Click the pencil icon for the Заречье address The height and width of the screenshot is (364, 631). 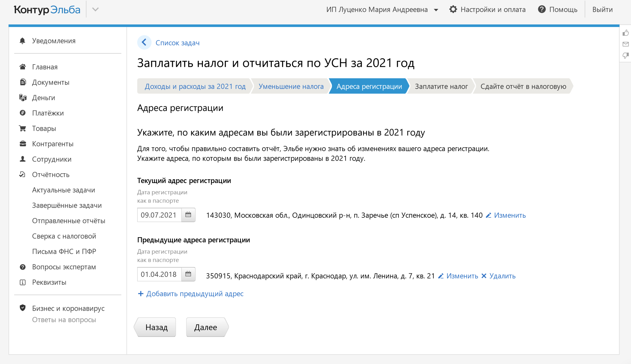(488, 215)
